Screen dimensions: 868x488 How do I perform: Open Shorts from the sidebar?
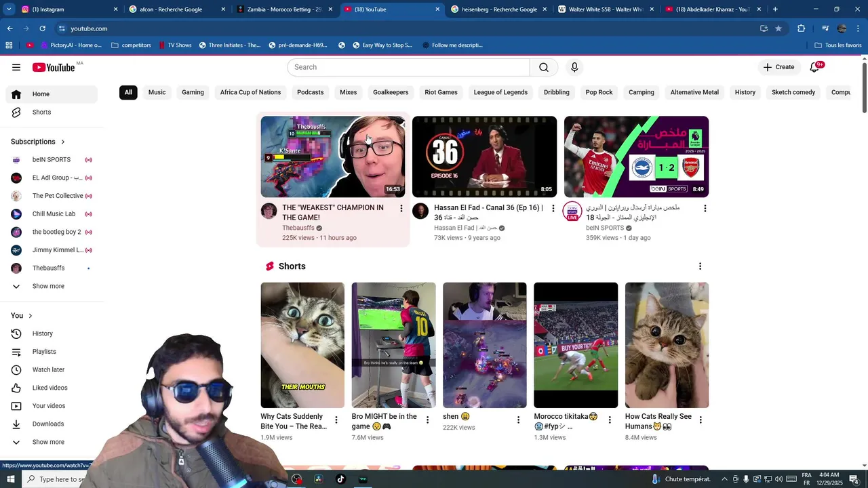tap(52, 112)
